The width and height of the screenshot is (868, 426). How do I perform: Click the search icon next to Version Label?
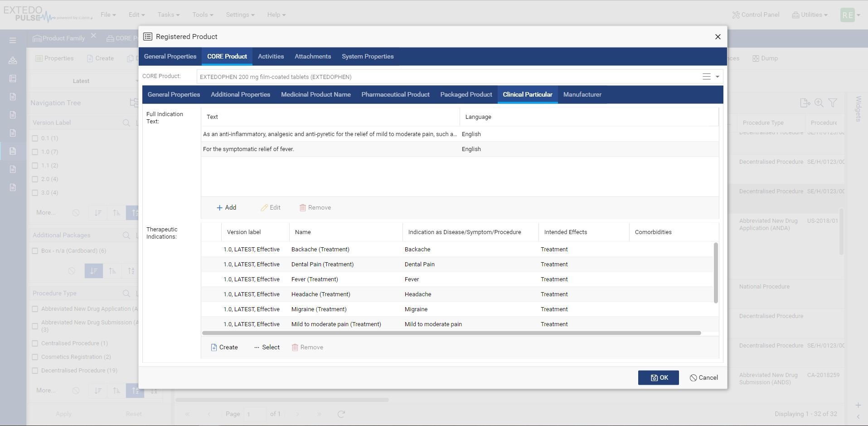[126, 122]
